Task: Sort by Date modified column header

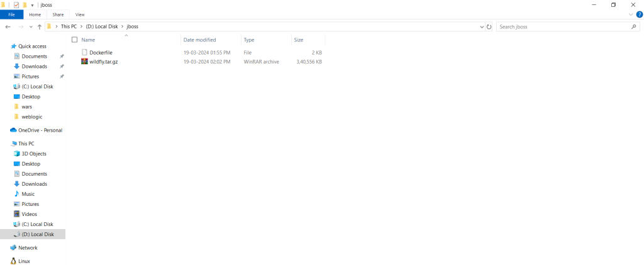Action: [x=199, y=40]
